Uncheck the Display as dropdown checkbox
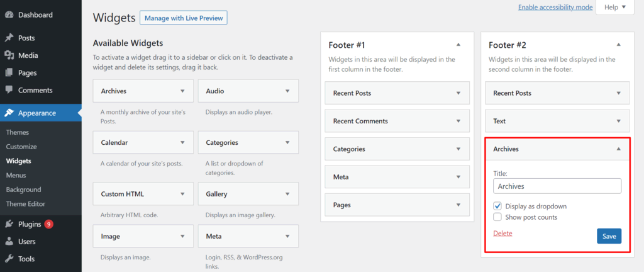The width and height of the screenshot is (644, 272). (497, 206)
